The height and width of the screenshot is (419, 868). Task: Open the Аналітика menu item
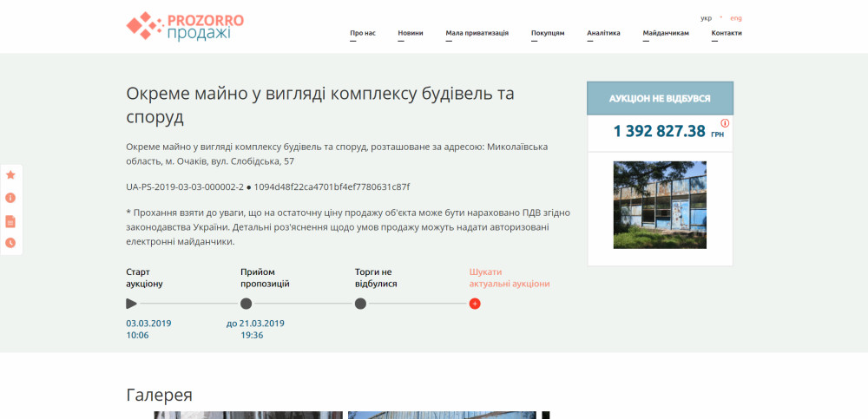(603, 33)
